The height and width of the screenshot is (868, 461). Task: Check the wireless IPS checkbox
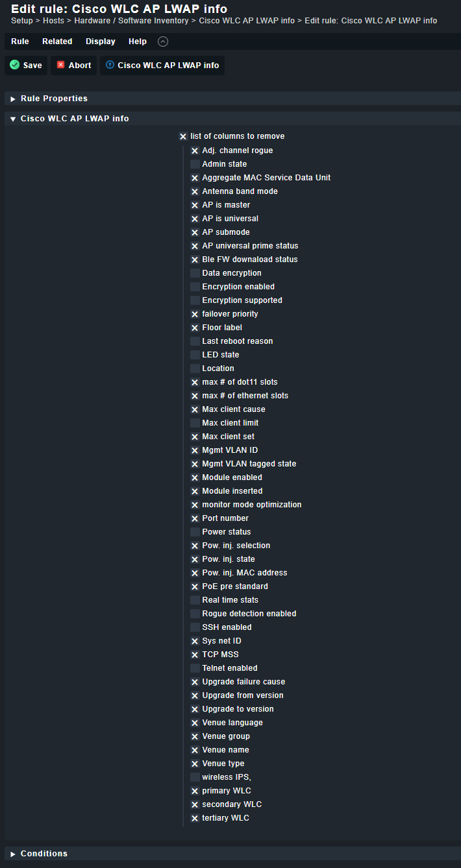coord(195,777)
